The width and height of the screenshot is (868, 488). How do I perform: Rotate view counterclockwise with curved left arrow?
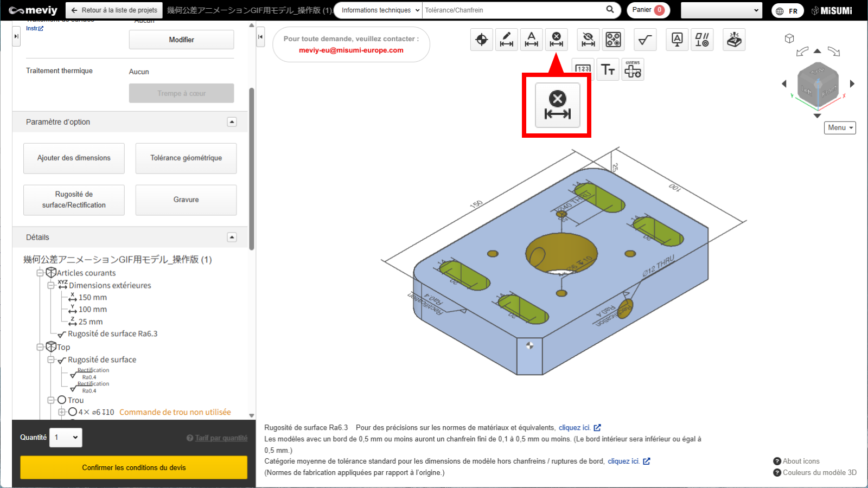(x=802, y=52)
